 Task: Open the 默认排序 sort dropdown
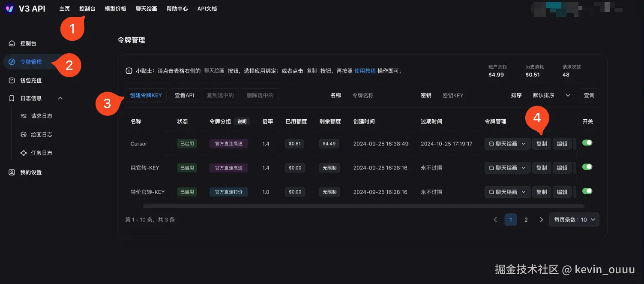(x=551, y=95)
